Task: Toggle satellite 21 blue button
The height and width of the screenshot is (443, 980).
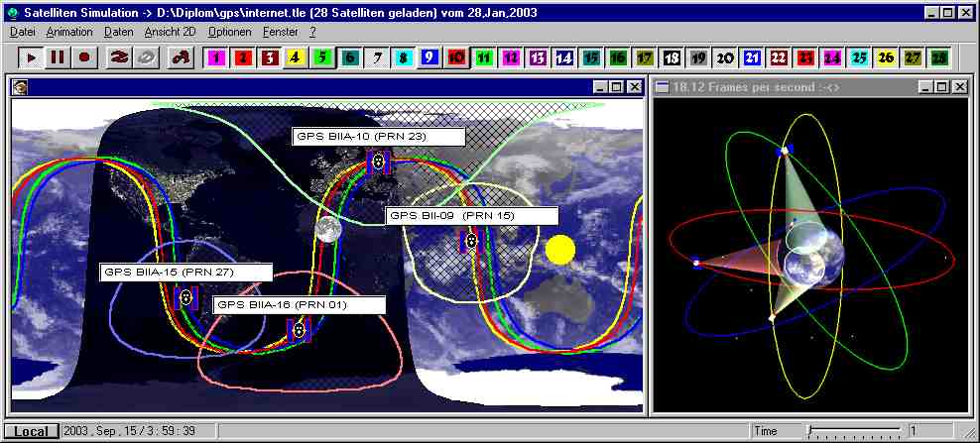Action: pyautogui.click(x=752, y=58)
